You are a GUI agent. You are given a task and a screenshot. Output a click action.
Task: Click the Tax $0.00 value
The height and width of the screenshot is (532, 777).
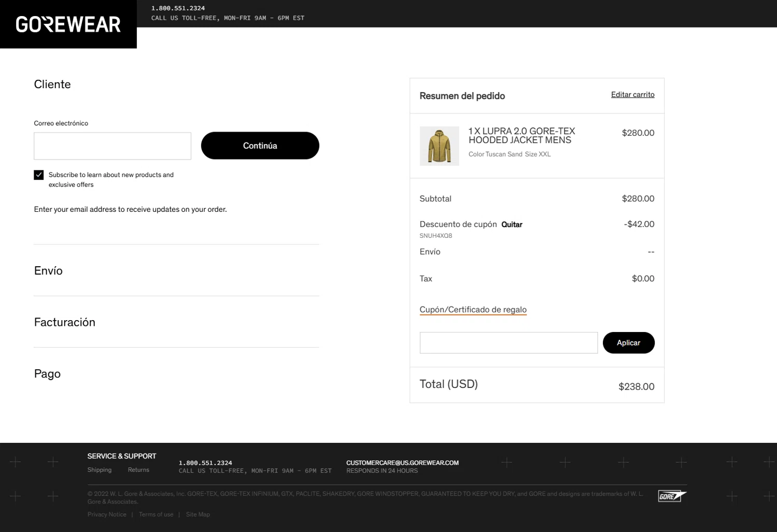(643, 279)
